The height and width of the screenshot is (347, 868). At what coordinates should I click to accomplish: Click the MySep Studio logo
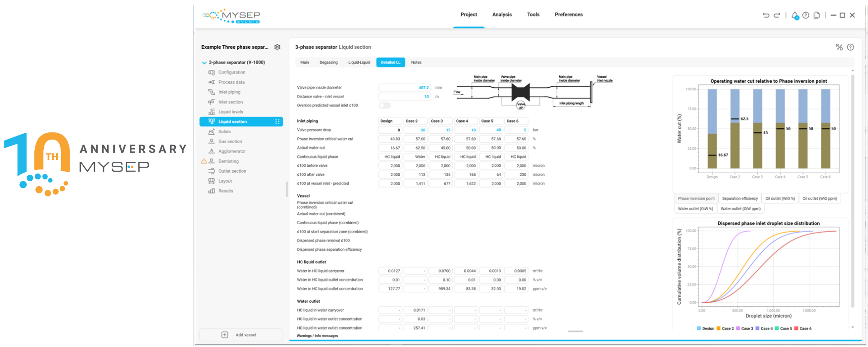tap(231, 16)
